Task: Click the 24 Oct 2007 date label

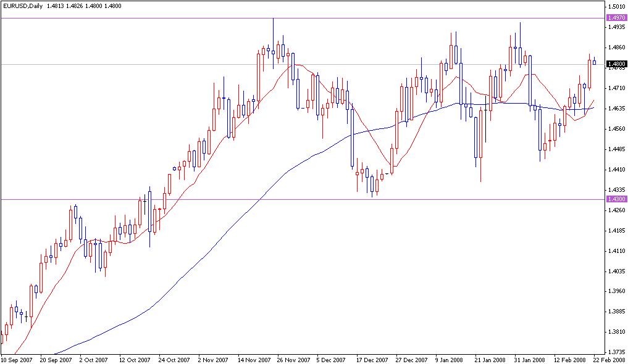Action: pyautogui.click(x=174, y=360)
